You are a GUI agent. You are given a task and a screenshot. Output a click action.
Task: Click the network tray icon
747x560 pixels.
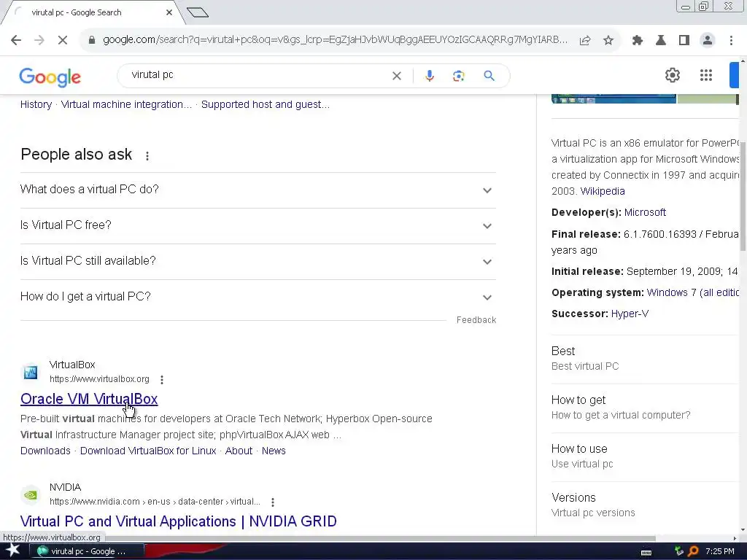(x=679, y=551)
